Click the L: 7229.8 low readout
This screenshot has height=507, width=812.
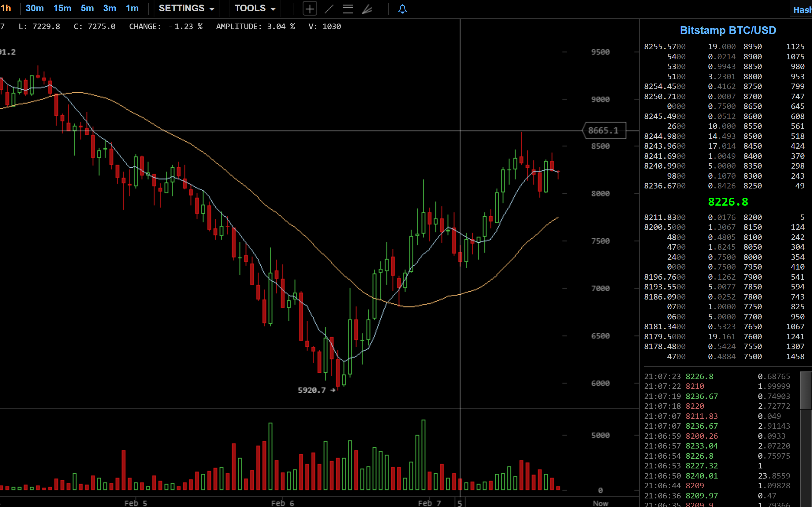[x=39, y=27]
